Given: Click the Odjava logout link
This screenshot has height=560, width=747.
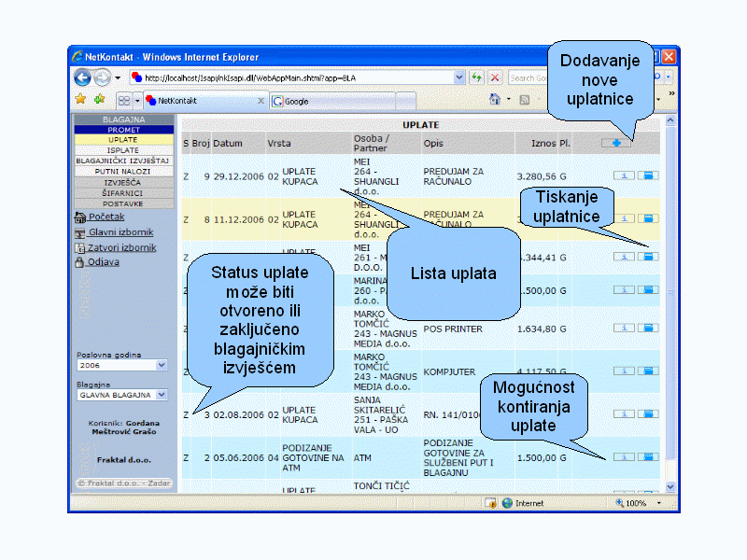Looking at the screenshot, I should click(x=104, y=262).
